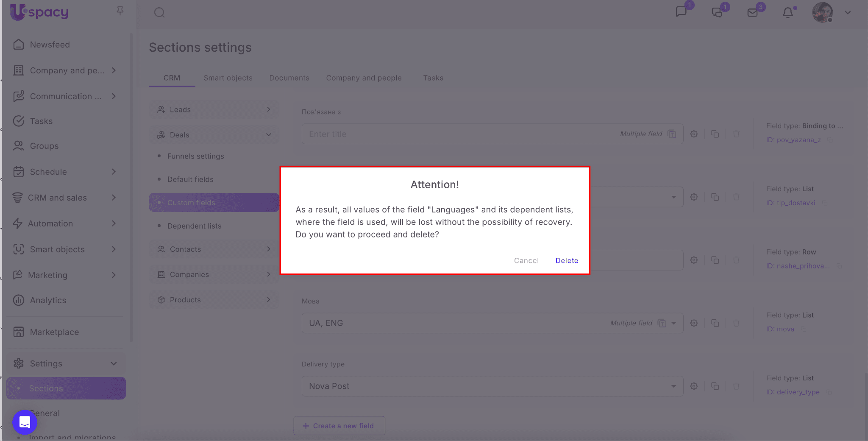Viewport: 868px width, 441px height.
Task: Copy the Мова field using duplicate icon
Action: tap(715, 323)
